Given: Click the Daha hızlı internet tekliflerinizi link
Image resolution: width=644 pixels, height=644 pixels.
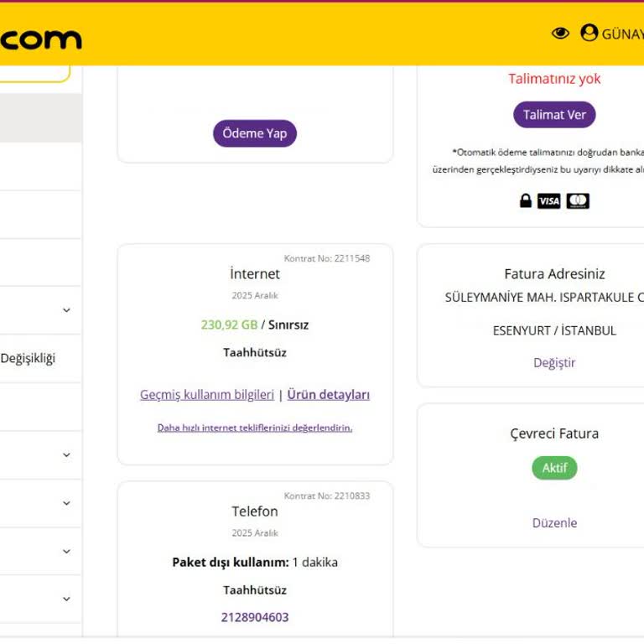Looking at the screenshot, I should point(255,428).
